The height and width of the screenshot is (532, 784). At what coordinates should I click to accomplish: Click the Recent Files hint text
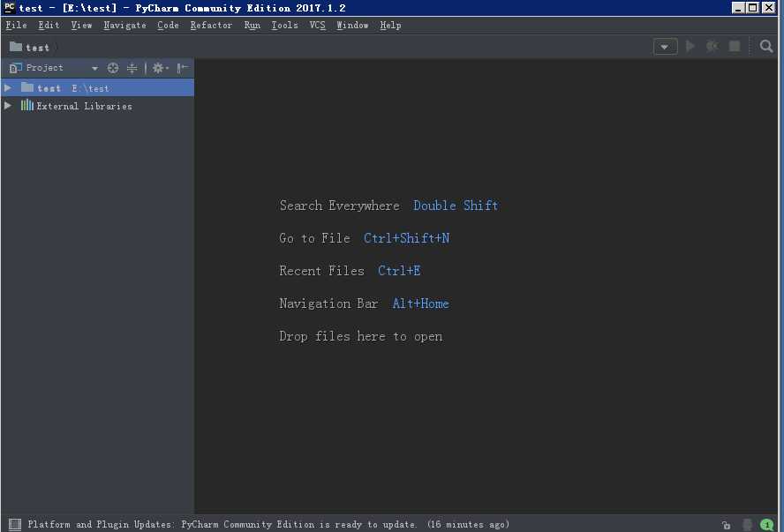(321, 271)
